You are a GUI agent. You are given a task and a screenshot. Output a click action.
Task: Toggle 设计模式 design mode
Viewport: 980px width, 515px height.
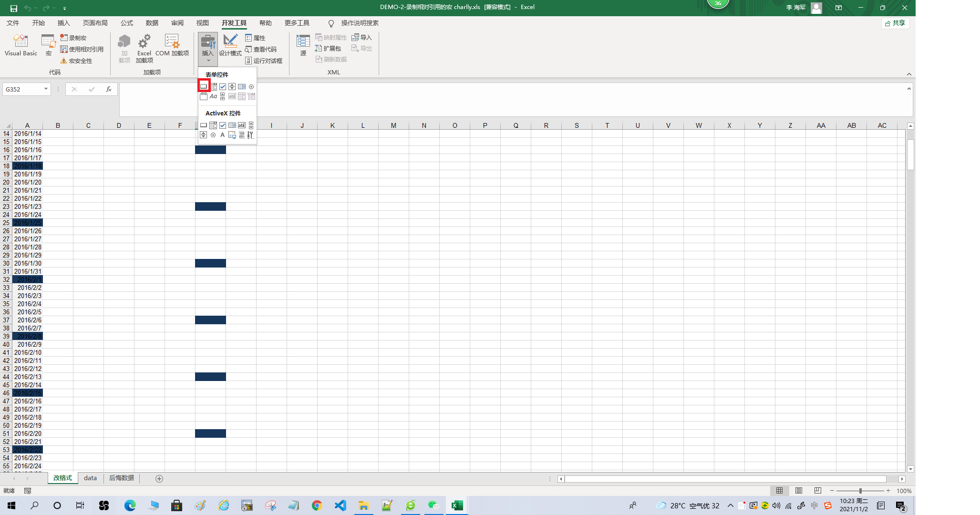pyautogui.click(x=230, y=45)
